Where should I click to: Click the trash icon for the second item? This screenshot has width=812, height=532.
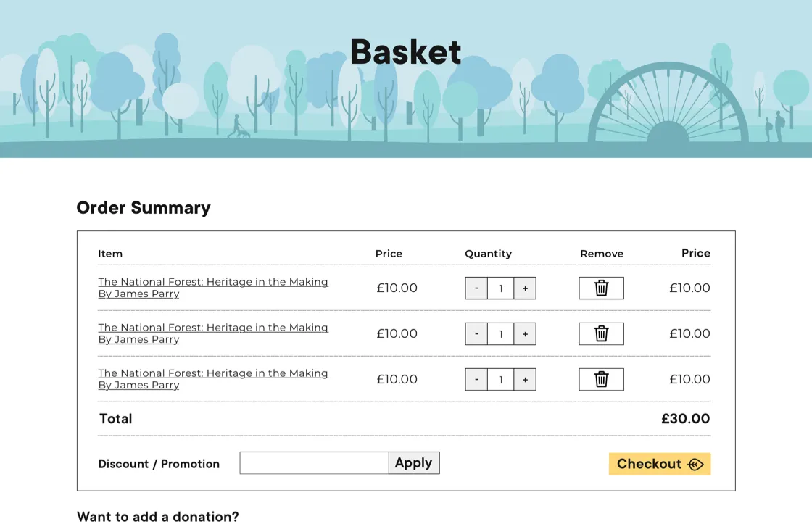[x=601, y=333]
